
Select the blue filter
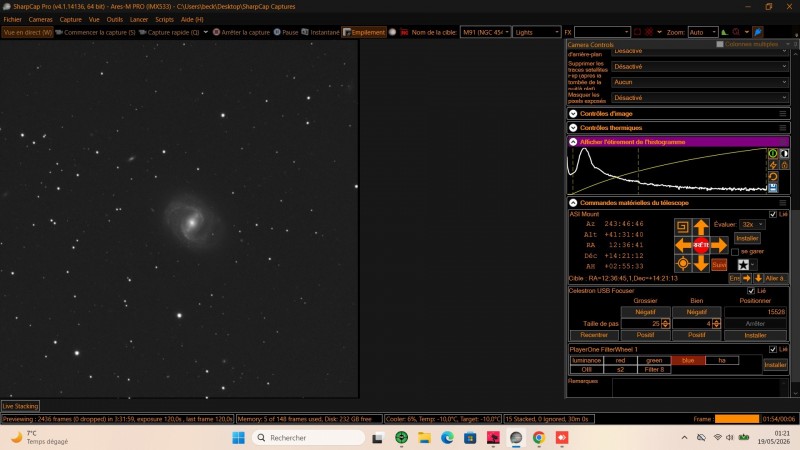click(x=688, y=360)
